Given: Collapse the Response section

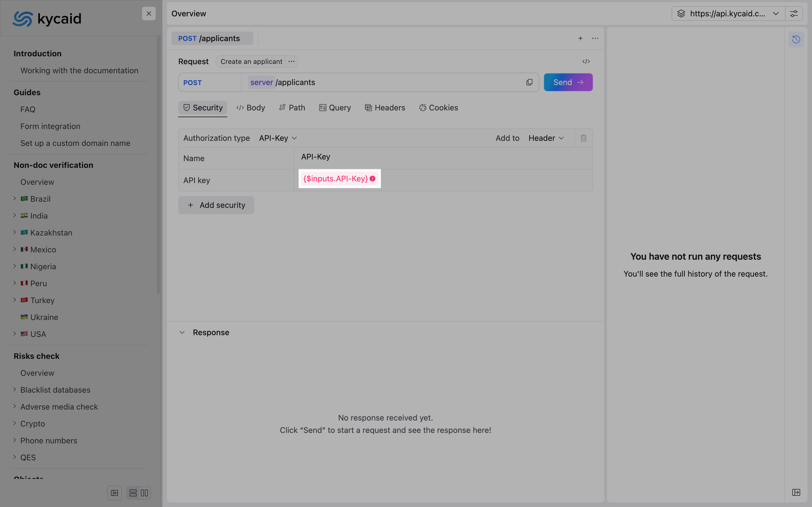Looking at the screenshot, I should click(x=182, y=332).
